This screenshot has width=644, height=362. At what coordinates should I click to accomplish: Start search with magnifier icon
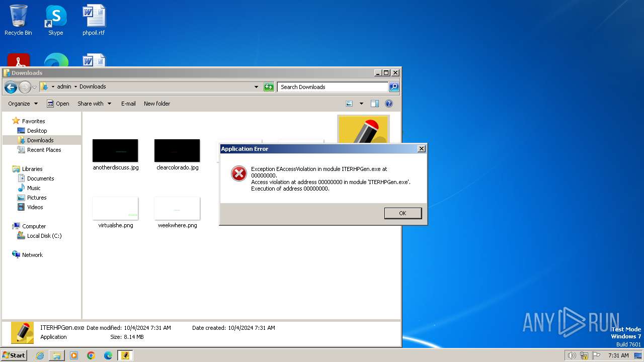point(394,87)
